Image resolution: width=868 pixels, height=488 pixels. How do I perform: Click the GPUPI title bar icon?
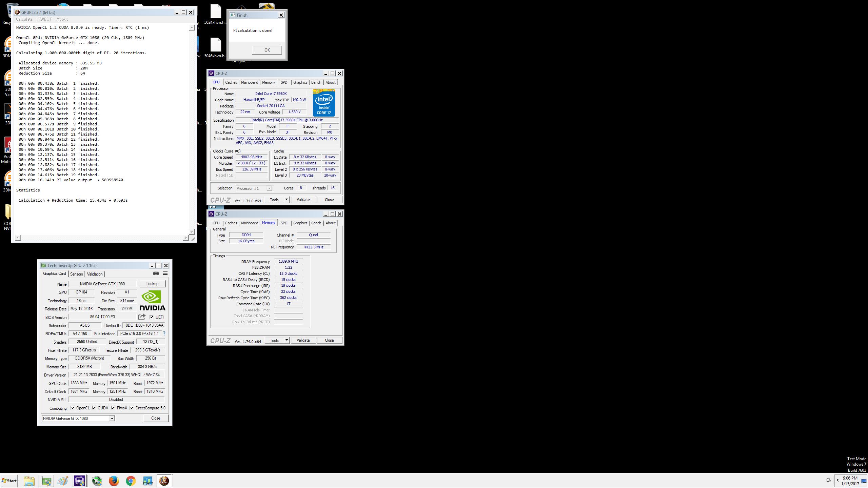[17, 12]
